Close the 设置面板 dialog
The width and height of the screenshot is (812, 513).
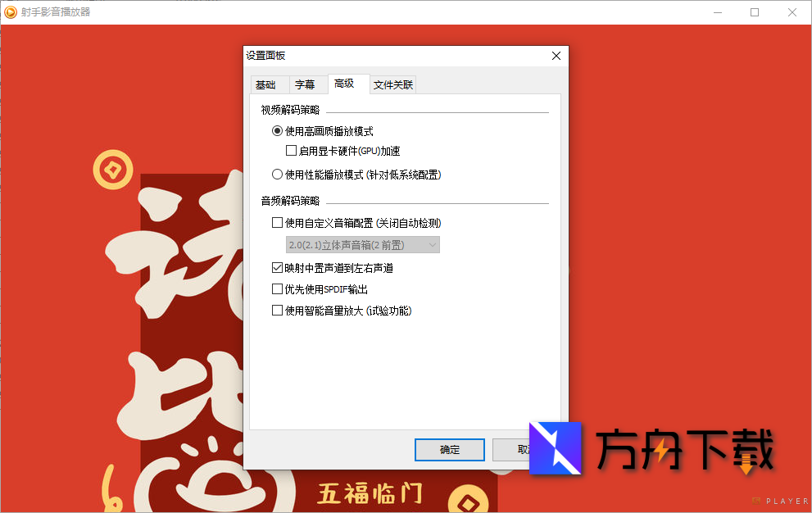tap(556, 56)
